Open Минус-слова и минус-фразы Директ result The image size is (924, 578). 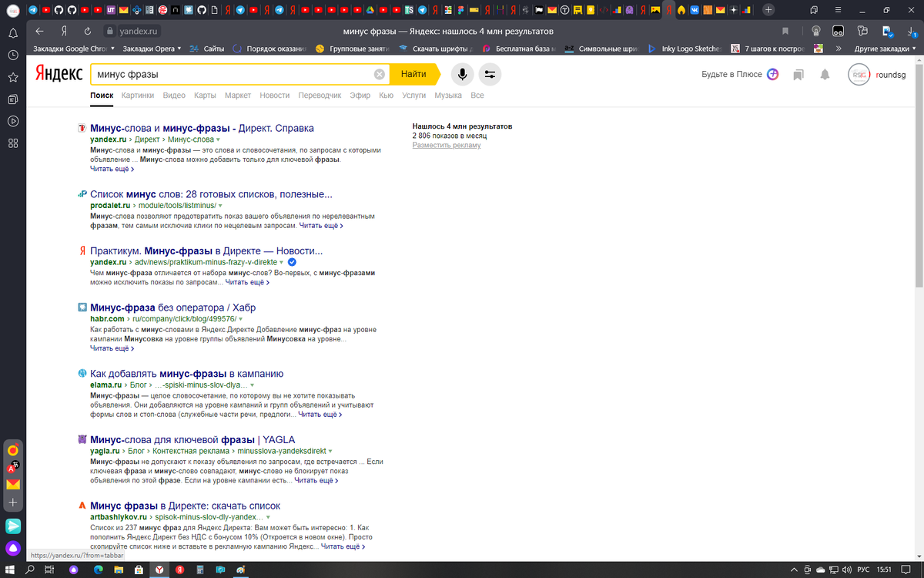point(202,128)
